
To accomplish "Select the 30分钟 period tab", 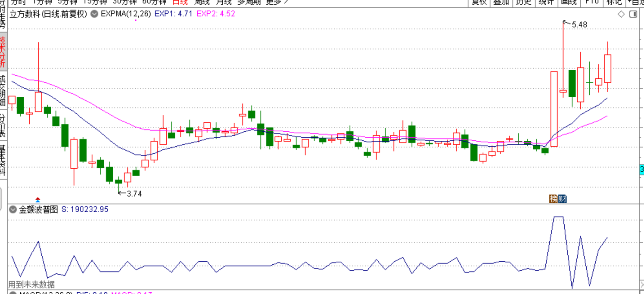I will pyautogui.click(x=124, y=2).
